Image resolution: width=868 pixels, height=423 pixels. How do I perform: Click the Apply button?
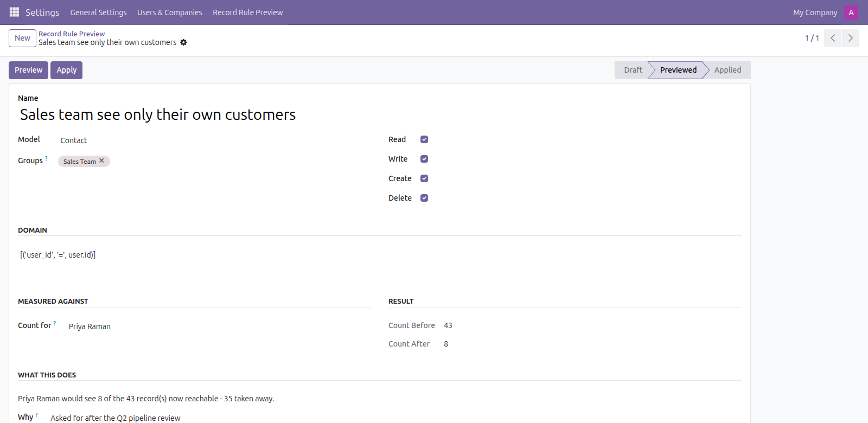[x=66, y=70]
